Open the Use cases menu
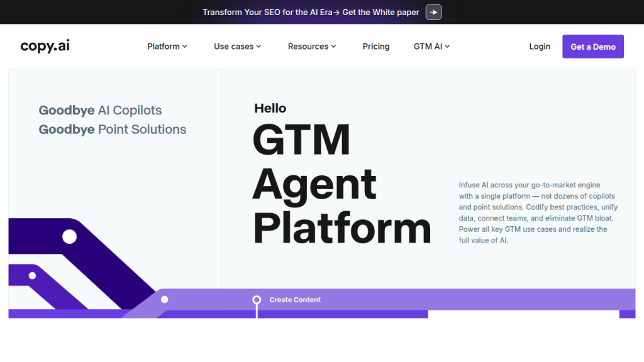 (237, 47)
